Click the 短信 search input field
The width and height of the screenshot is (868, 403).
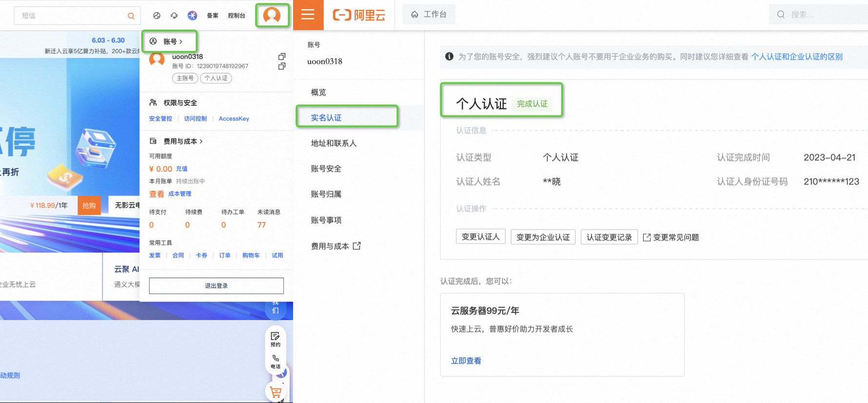71,16
